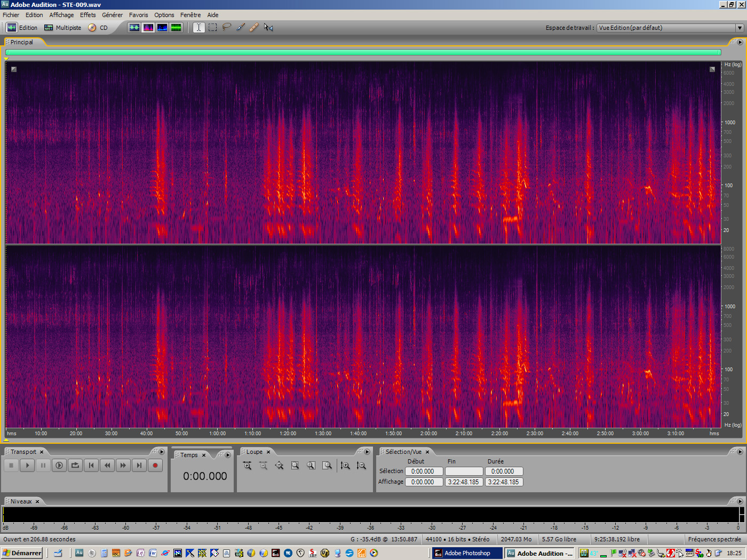Open the Transport panel options menu
The width and height of the screenshot is (747, 560).
(x=162, y=452)
